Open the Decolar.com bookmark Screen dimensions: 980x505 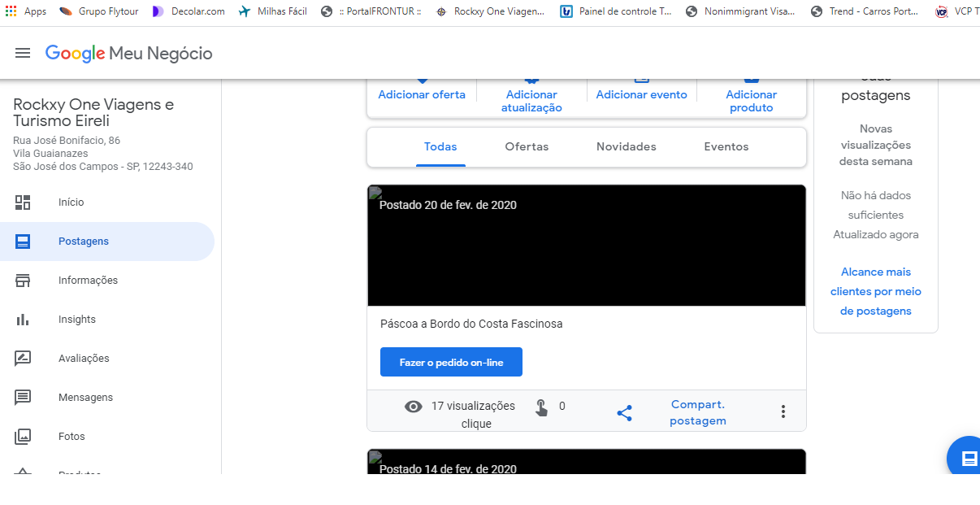click(189, 11)
